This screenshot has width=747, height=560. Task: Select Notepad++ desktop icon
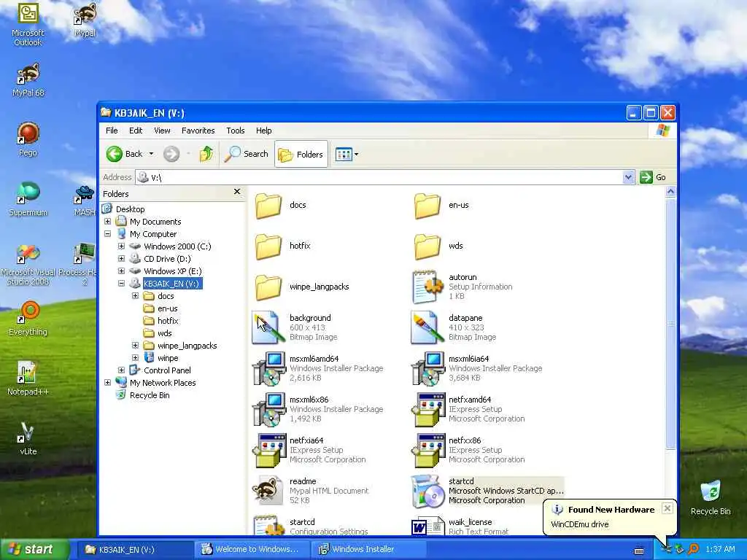tap(28, 378)
